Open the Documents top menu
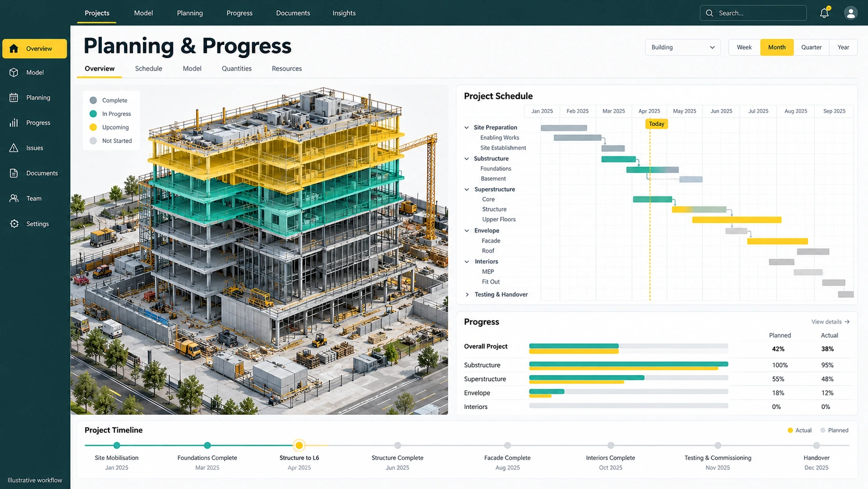868x489 pixels. (293, 13)
